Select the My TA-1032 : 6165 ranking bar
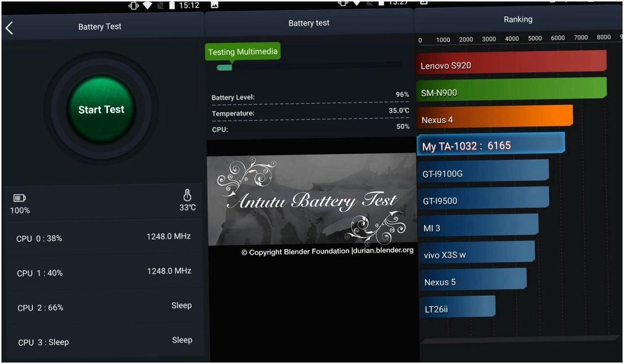This screenshot has width=624, height=364. [491, 144]
